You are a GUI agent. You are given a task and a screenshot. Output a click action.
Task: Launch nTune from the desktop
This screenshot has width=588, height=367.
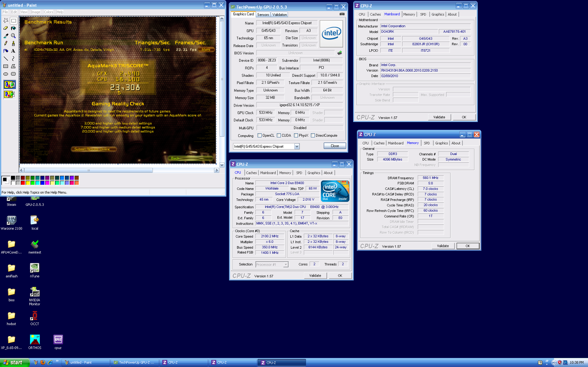click(35, 270)
